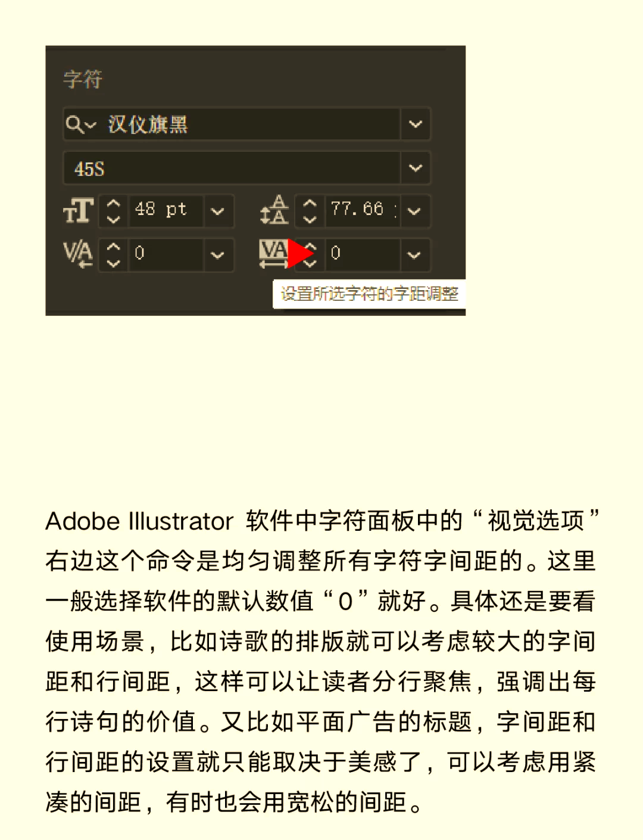Viewport: 643px width, 840px height.
Task: Click the font size TT icon
Action: tap(78, 211)
